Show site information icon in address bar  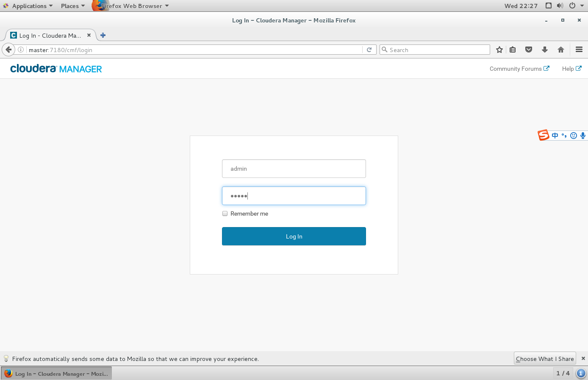pyautogui.click(x=21, y=50)
